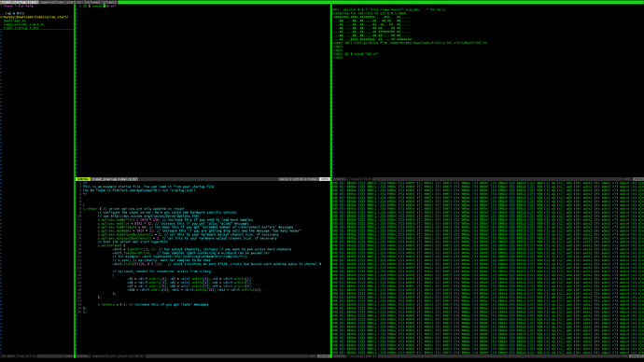Image resolution: width=644 pixels, height=362 pixels.
Task: Click the 'Press ? for help' line in NERDTree
Action: (18, 7)
